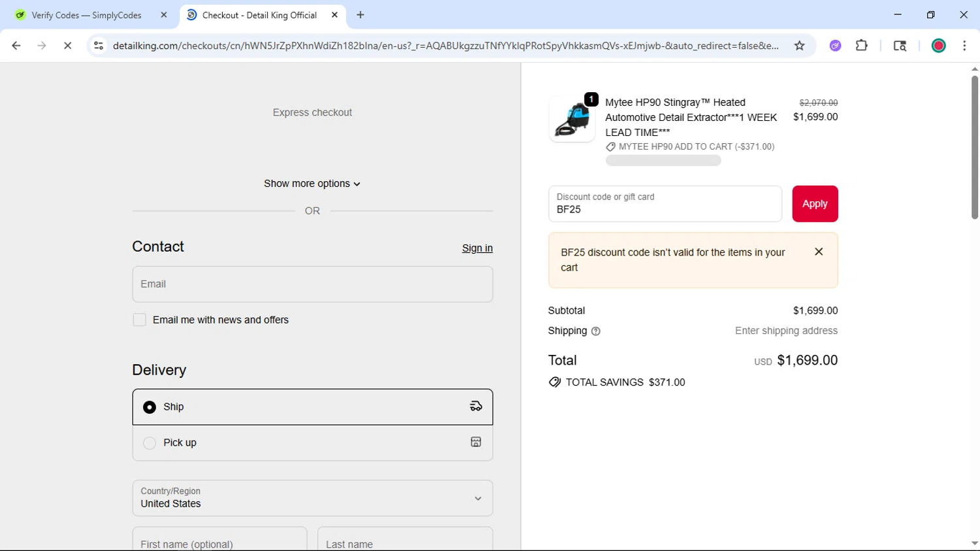The width and height of the screenshot is (980, 551).
Task: Click the Enter shipping address text
Action: tap(786, 331)
